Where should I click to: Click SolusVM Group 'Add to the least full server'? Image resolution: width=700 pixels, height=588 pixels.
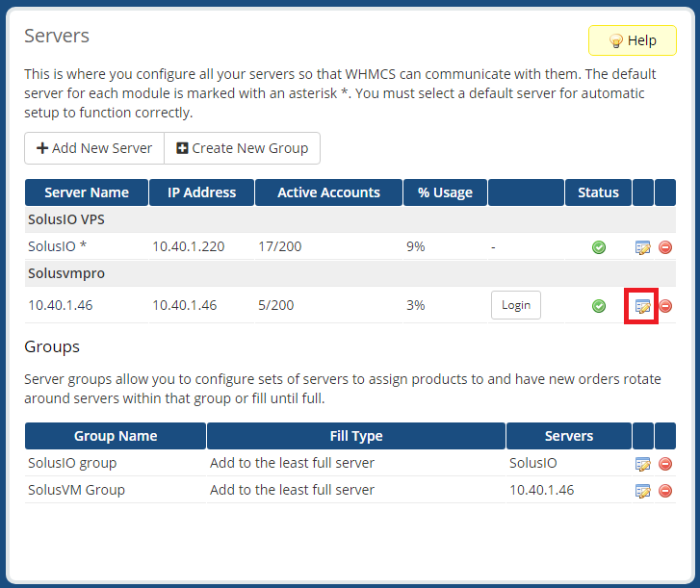point(292,490)
